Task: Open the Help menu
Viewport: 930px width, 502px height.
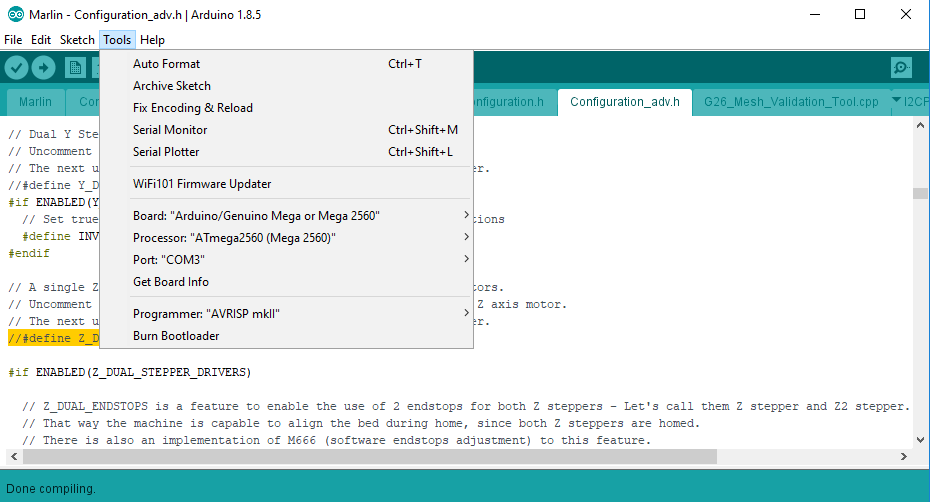Action: tap(152, 40)
